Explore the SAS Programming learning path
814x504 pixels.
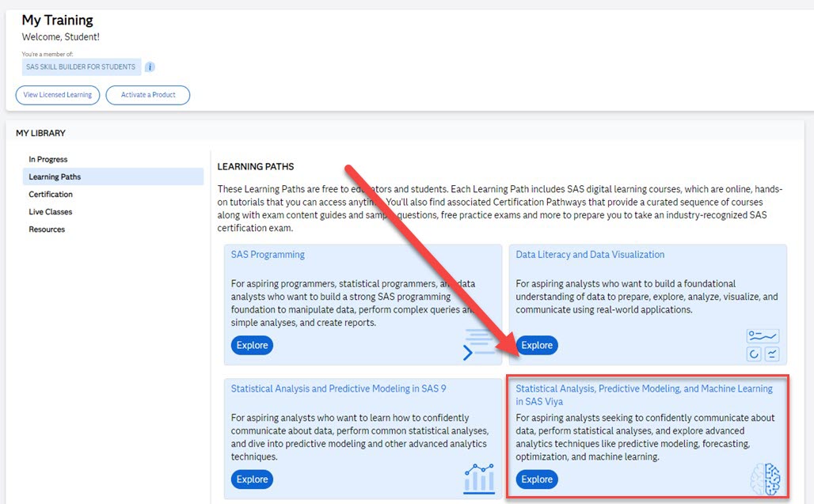click(x=252, y=345)
